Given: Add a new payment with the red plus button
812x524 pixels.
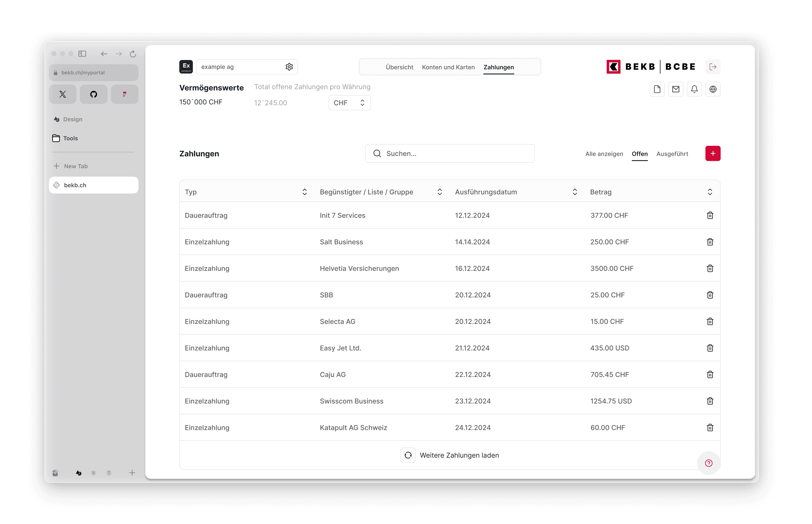Looking at the screenshot, I should click(x=713, y=153).
